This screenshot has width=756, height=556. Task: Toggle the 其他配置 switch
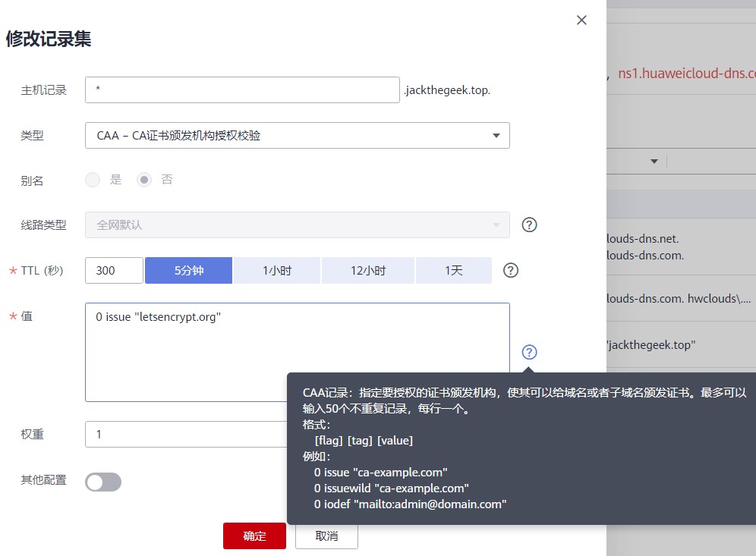point(103,482)
